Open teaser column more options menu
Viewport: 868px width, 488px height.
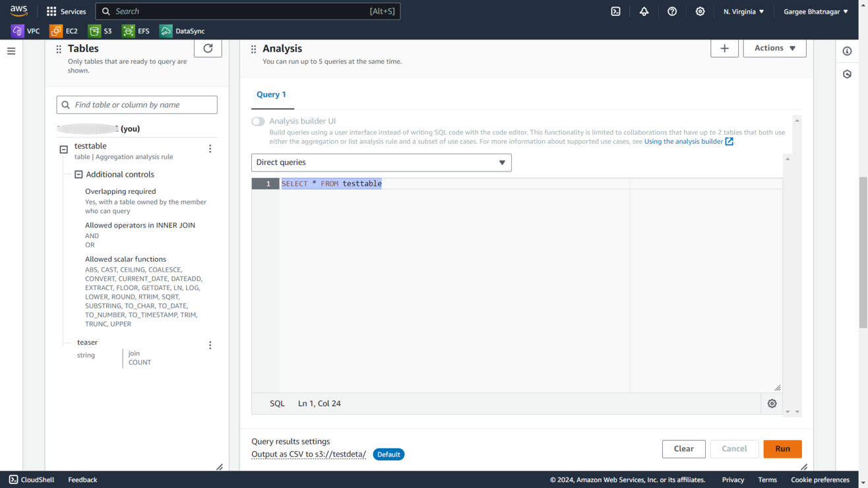point(210,346)
